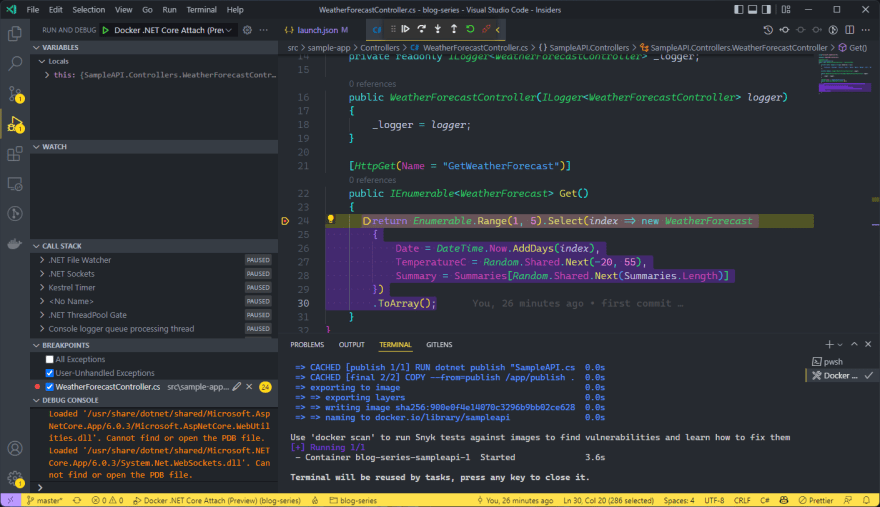
Task: Switch to the GITLENS tab
Action: 439,345
